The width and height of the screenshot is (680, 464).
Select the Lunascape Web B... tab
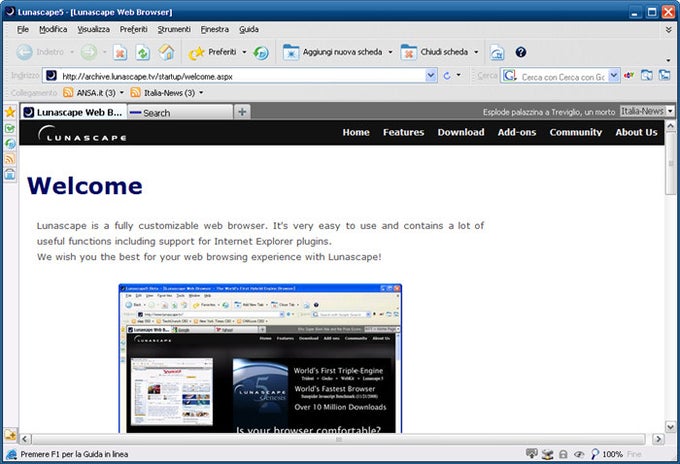coord(73,112)
